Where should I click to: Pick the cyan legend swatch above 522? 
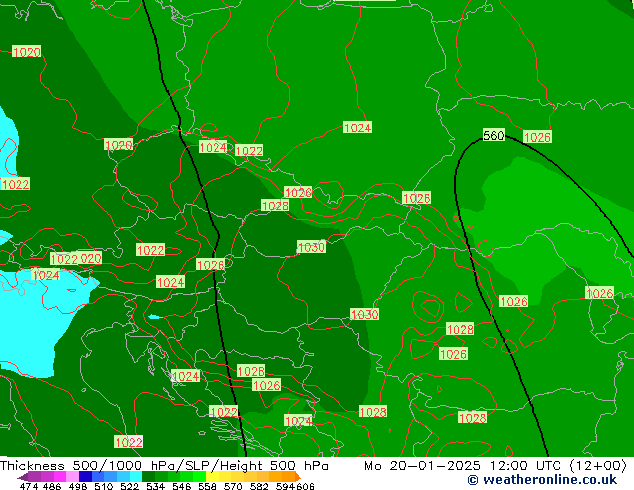coord(136,476)
